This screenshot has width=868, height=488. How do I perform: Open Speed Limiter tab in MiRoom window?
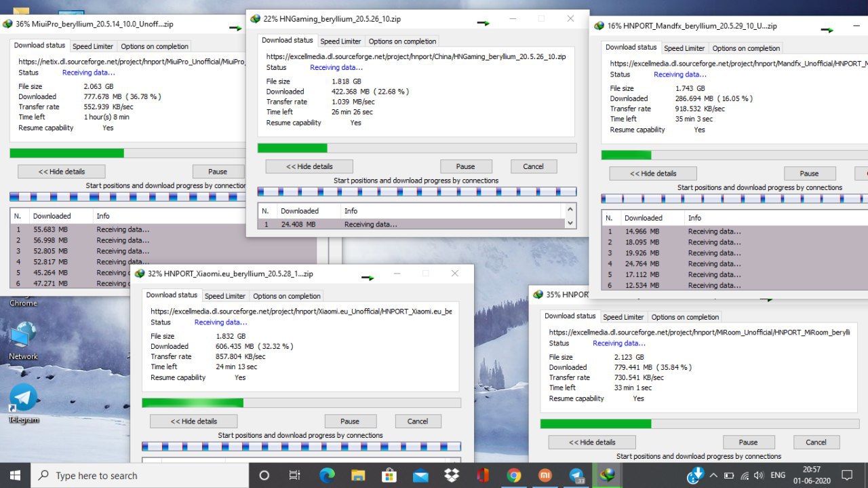[x=623, y=317]
